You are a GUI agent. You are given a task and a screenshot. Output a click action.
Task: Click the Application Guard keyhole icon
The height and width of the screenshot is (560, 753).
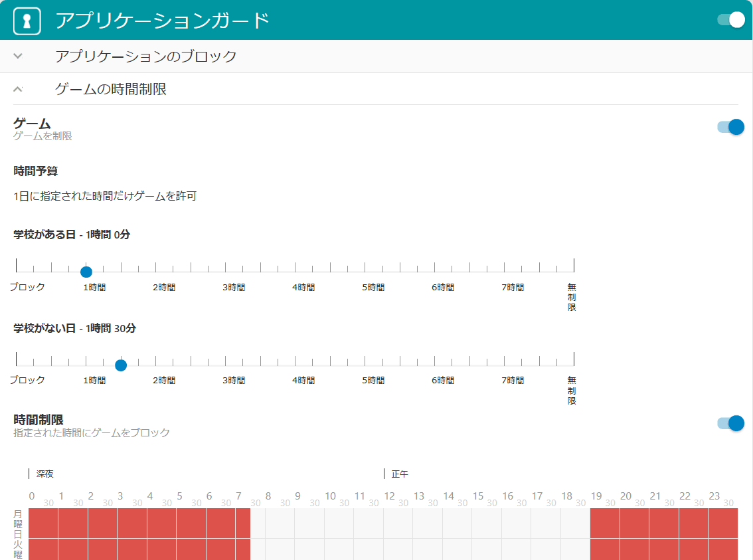click(x=27, y=21)
